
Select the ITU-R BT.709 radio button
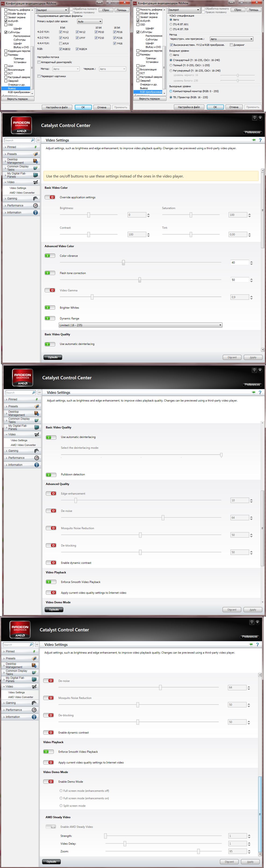pyautogui.click(x=171, y=29)
